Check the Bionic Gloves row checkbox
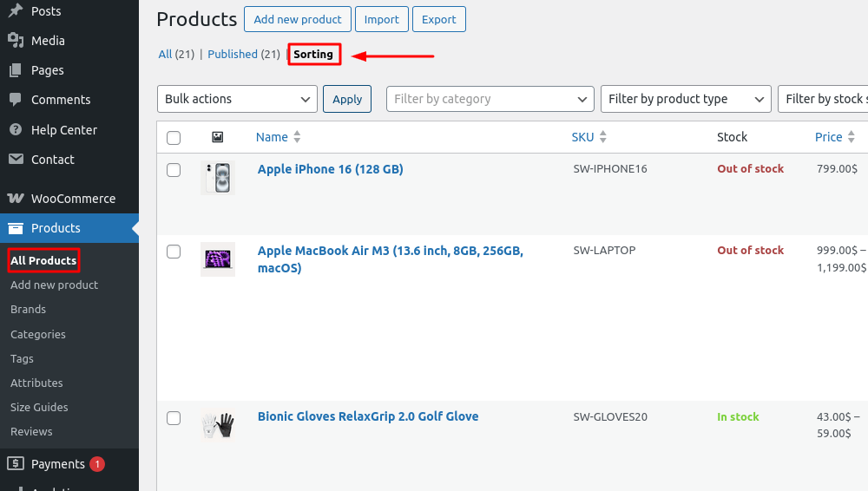Image resolution: width=868 pixels, height=491 pixels. [x=174, y=418]
